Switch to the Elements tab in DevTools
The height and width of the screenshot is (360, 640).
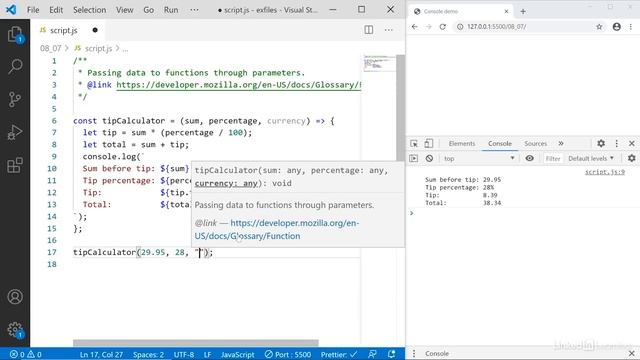pos(462,143)
